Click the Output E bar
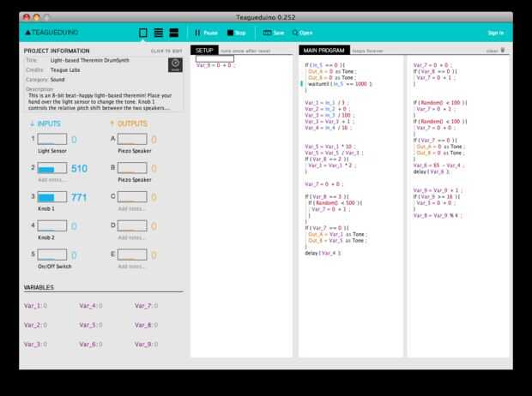532x396 pixels. click(132, 255)
